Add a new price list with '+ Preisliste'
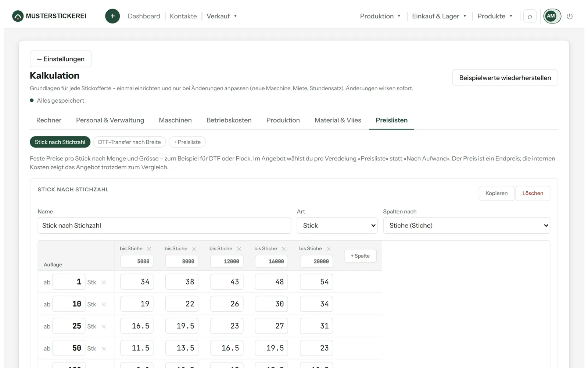Screen dimensions: 588x368 click(x=187, y=142)
